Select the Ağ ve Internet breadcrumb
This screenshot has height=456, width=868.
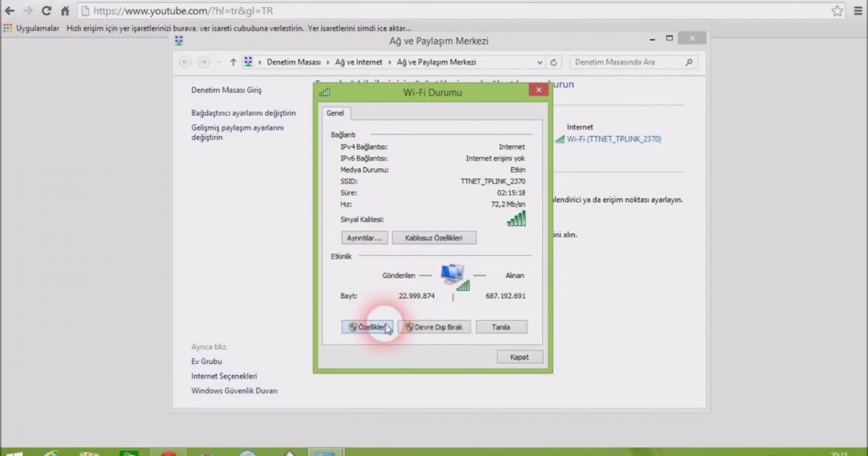tap(358, 62)
